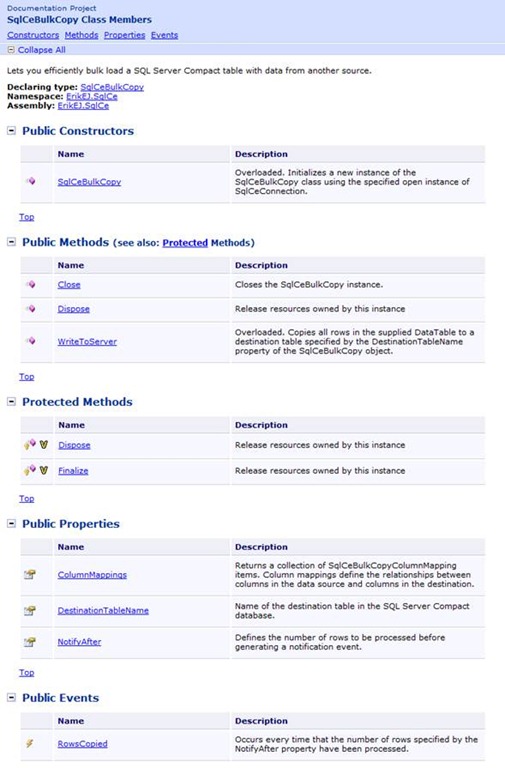Screen dimensions: 505x768
Task: Collapse the Public Events section
Action: [11, 697]
